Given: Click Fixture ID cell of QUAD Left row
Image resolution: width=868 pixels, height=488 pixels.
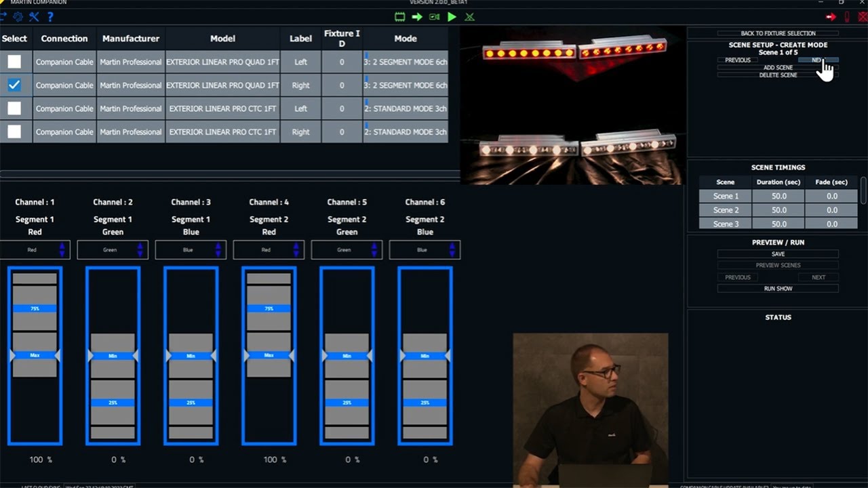Looking at the screenshot, I should pos(342,62).
